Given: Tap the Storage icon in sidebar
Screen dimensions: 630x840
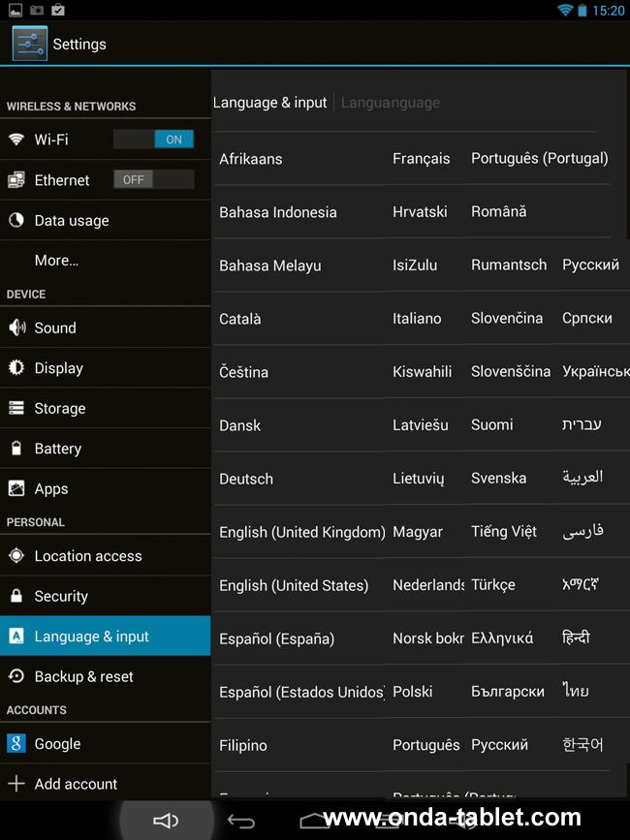Looking at the screenshot, I should (x=16, y=408).
